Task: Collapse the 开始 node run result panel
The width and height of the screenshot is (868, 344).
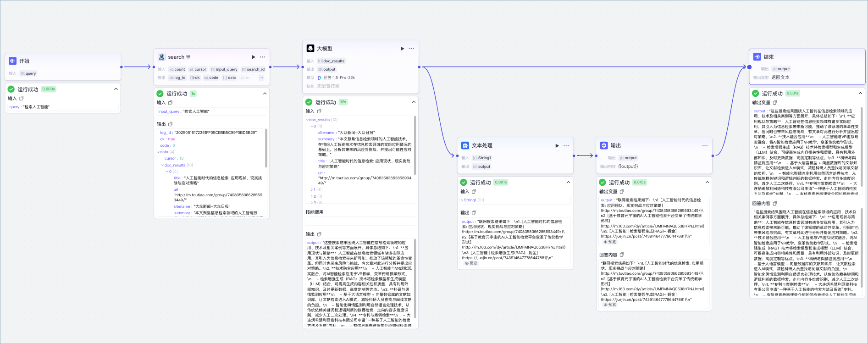Action: (x=116, y=89)
